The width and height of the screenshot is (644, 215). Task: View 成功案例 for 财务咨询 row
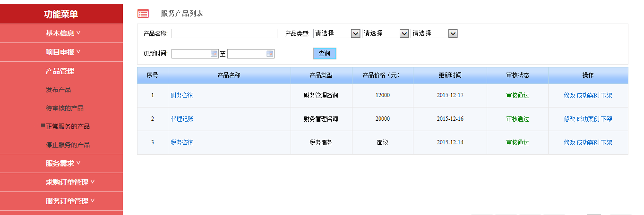[x=588, y=95]
